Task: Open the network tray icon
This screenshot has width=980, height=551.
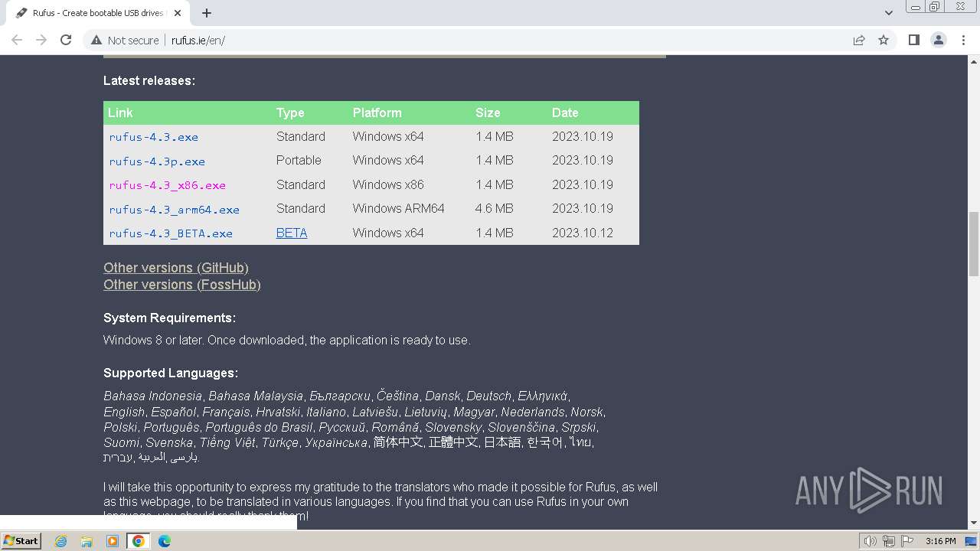Action: tap(888, 541)
